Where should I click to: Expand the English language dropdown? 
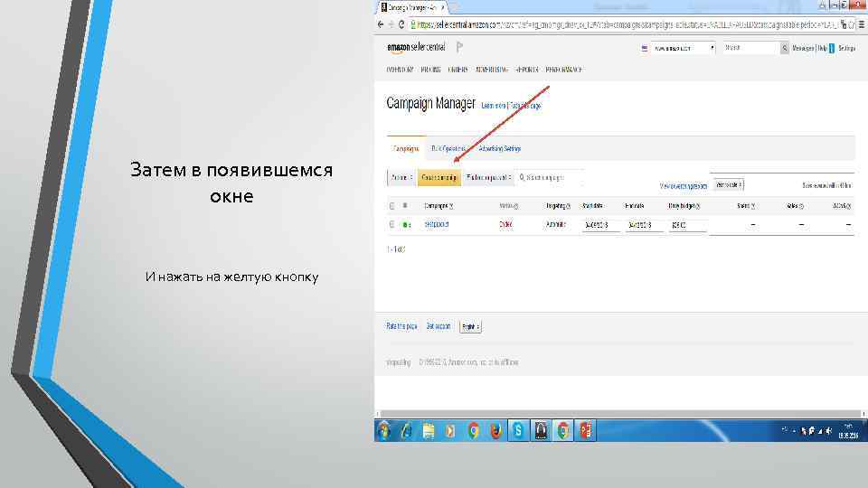tap(470, 327)
